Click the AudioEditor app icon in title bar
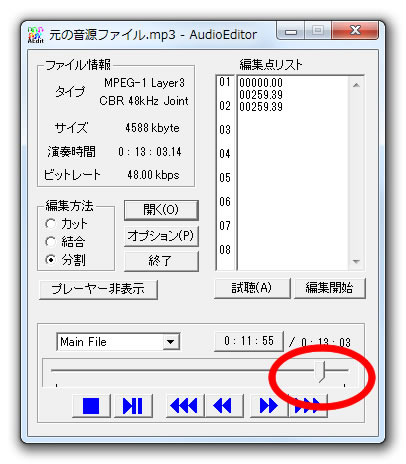Screen dimensions: 406x464 tap(36, 35)
